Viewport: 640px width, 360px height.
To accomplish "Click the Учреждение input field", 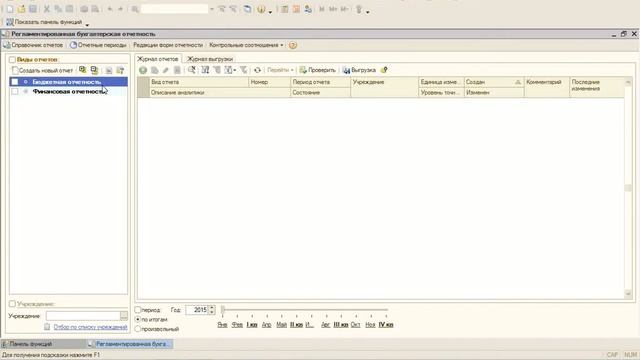I will tap(83, 316).
